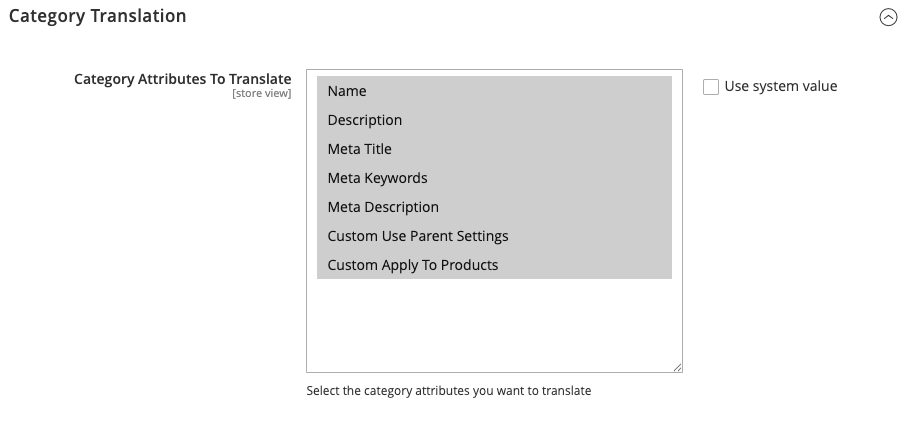Collapse section using the circled chevron icon

point(888,17)
